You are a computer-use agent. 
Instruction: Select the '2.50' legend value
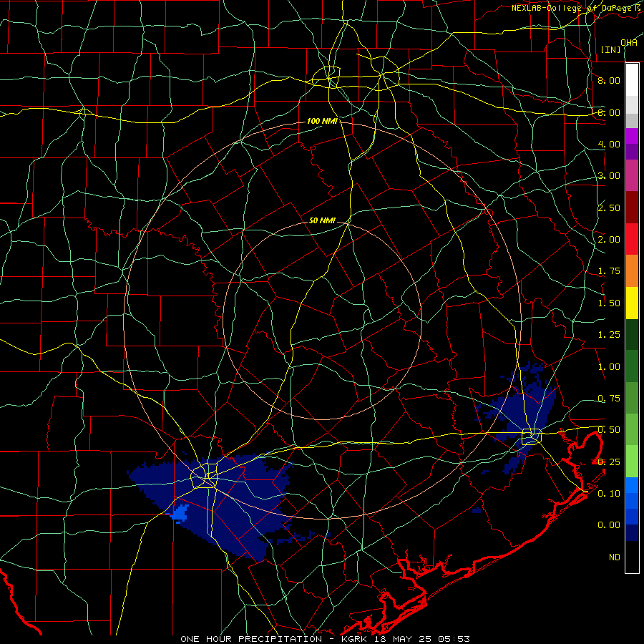pos(609,208)
